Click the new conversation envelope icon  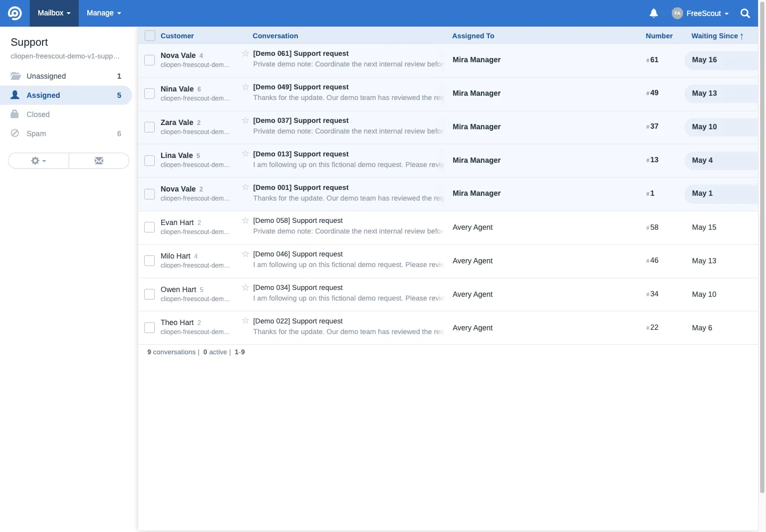[99, 161]
